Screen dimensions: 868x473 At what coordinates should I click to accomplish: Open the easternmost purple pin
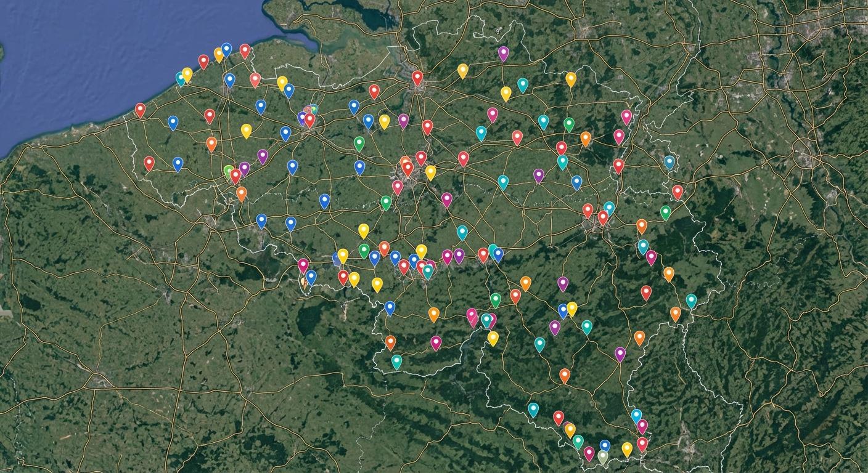pos(620,354)
